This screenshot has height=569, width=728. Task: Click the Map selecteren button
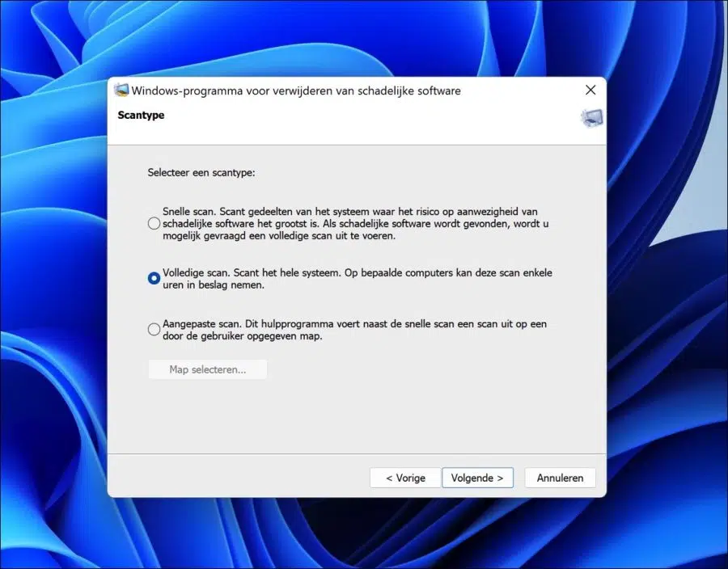click(208, 369)
